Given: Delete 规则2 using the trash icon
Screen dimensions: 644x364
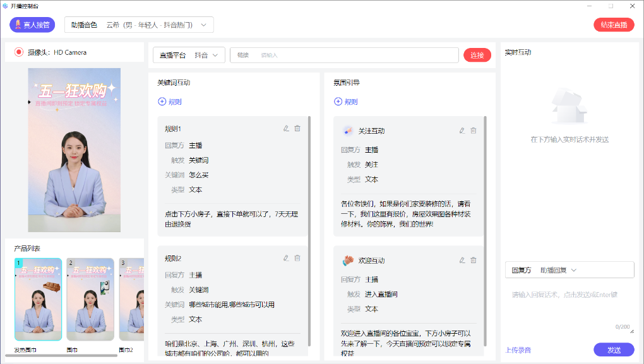Looking at the screenshot, I should click(297, 257).
